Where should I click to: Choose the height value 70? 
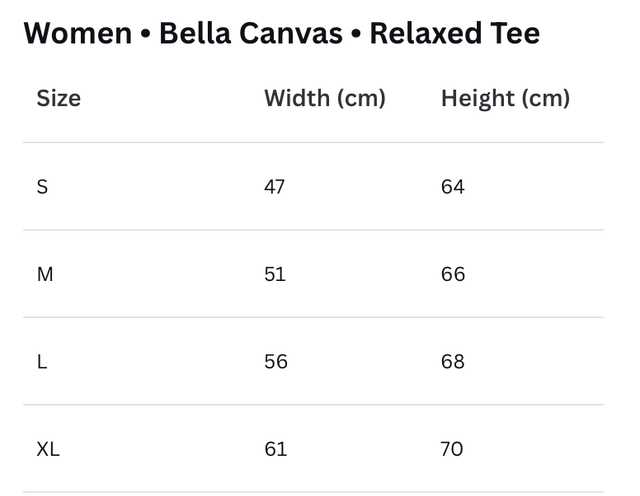pos(452,449)
